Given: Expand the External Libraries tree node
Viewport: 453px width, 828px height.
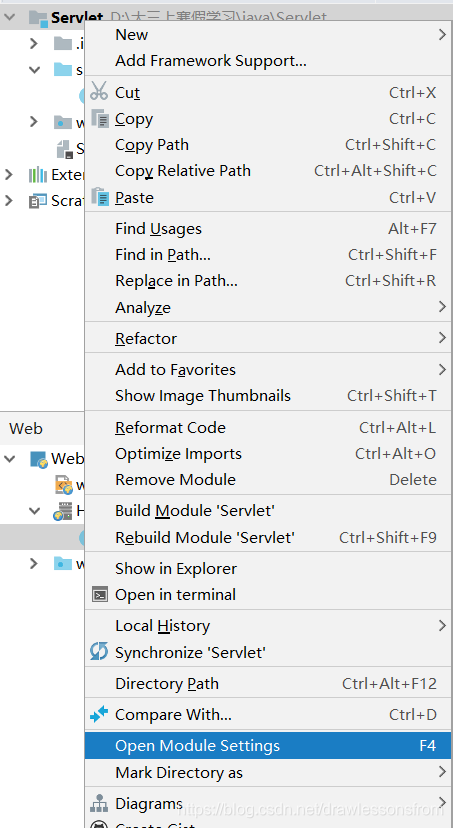Looking at the screenshot, I should 8,174.
